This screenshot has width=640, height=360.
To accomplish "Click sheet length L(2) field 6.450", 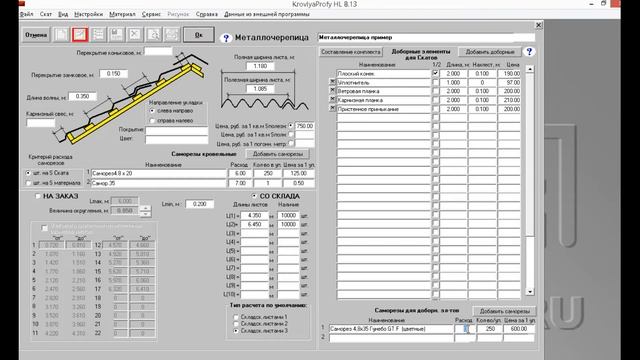I will point(255,224).
